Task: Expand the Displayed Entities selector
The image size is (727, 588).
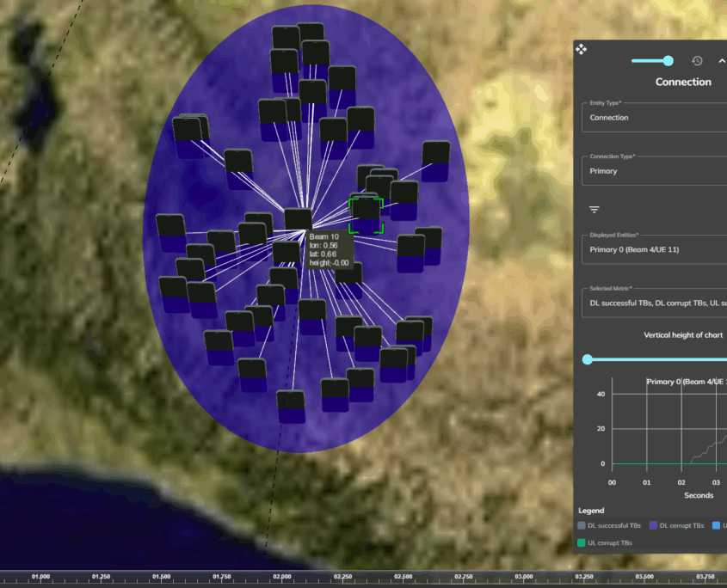Action: tap(654, 249)
